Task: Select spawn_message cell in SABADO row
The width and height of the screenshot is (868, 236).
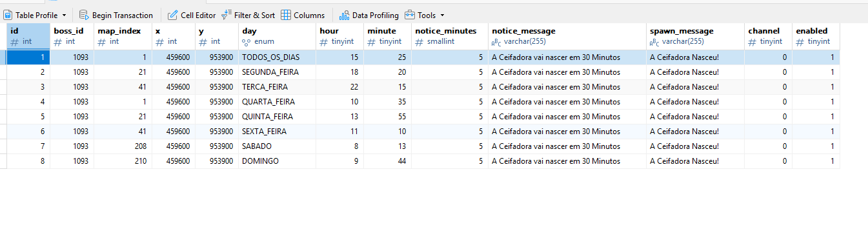Action: point(695,146)
